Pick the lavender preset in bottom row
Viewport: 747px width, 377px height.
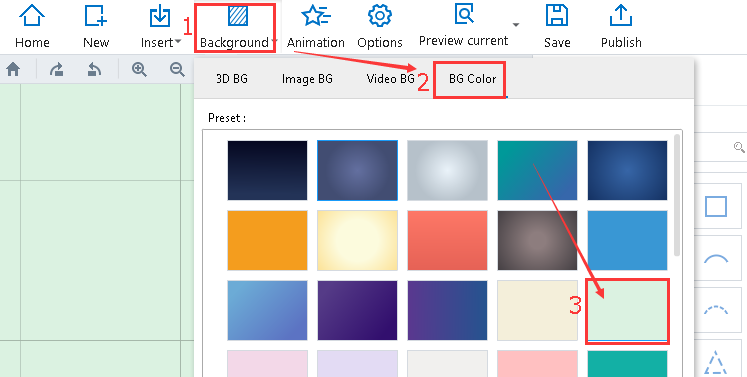(x=357, y=364)
